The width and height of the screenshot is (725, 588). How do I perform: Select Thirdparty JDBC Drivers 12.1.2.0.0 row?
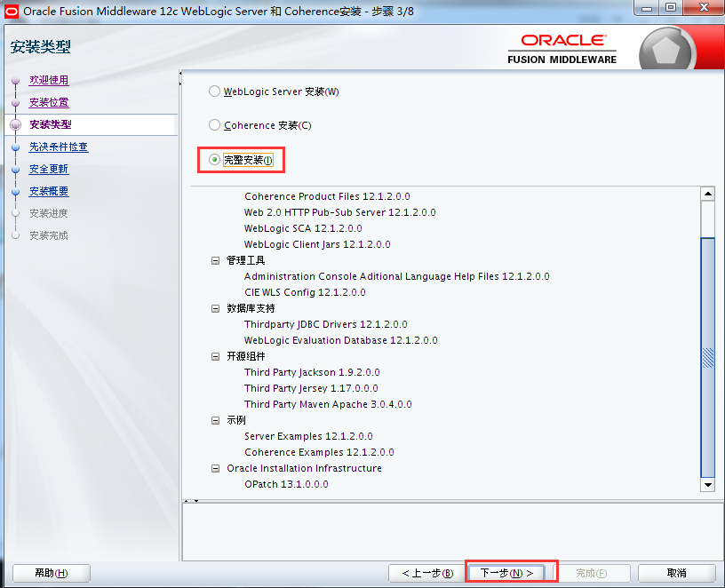coord(326,324)
